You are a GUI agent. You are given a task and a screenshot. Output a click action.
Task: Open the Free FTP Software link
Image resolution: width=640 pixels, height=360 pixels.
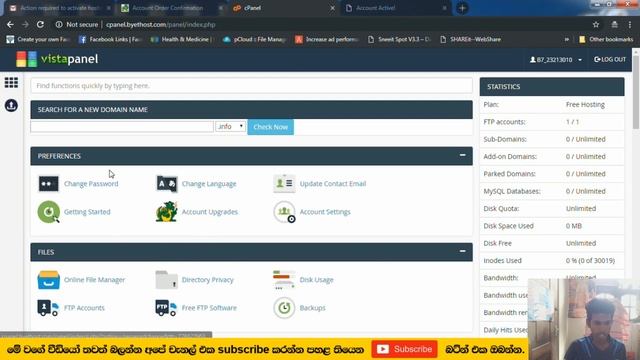[x=209, y=308]
